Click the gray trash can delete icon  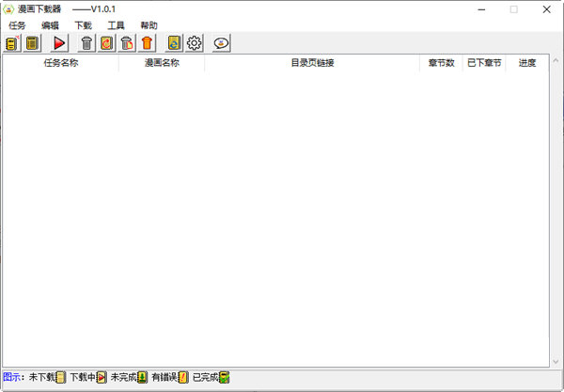coord(86,43)
